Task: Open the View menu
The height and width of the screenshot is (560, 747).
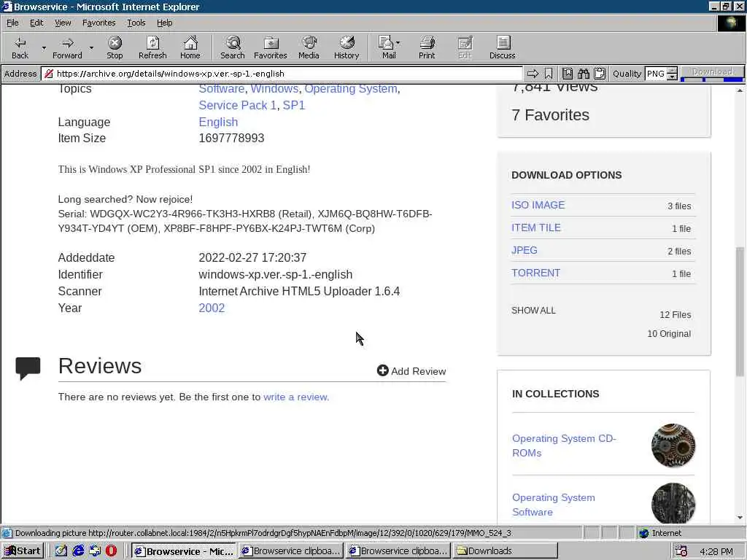Action: (63, 23)
